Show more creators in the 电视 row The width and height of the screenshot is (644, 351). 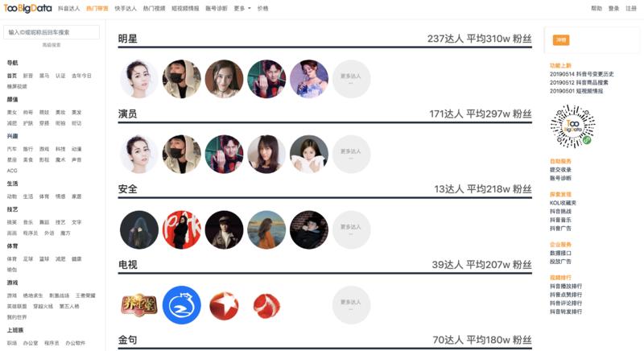[351, 305]
